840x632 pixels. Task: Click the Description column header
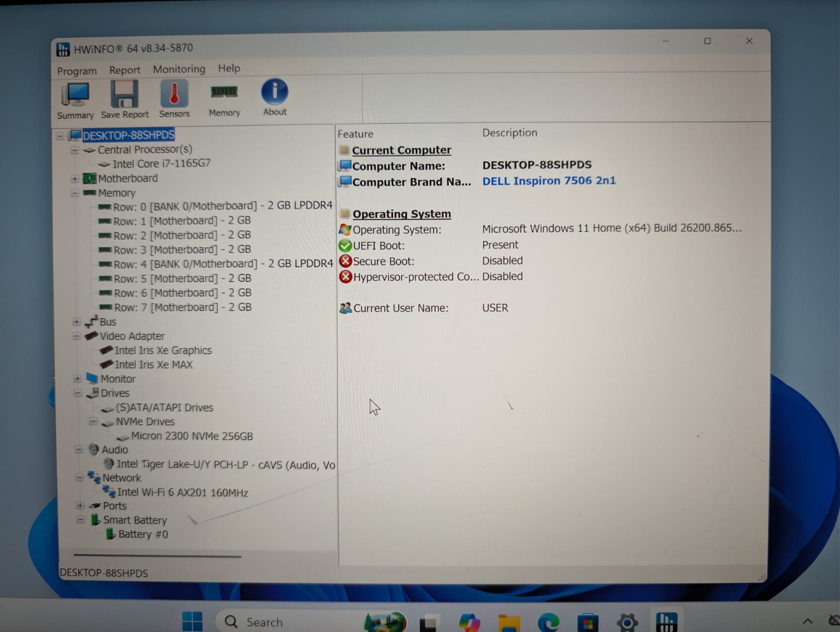coord(510,133)
